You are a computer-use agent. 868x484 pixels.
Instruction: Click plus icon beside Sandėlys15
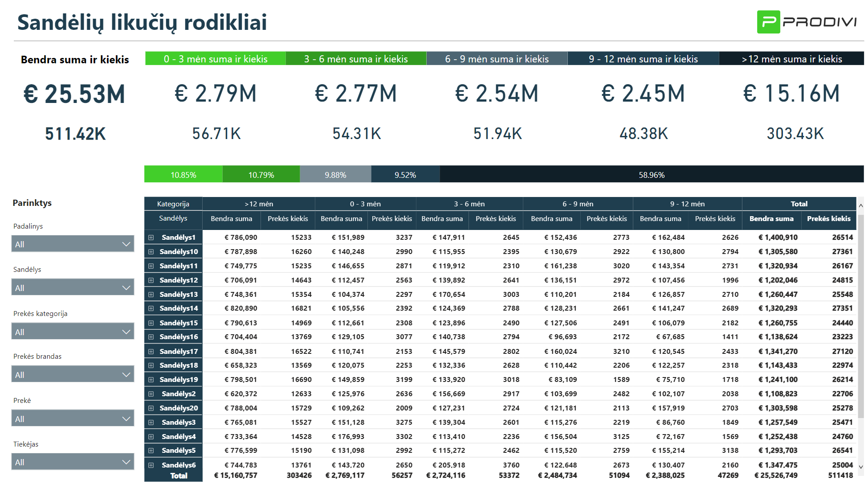coord(151,323)
